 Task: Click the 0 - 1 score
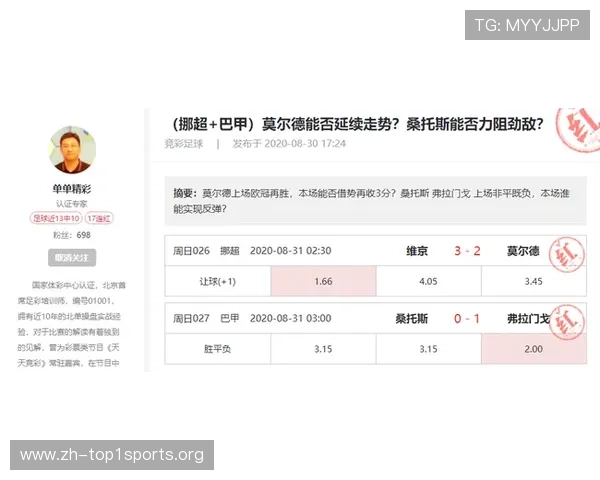pos(467,319)
